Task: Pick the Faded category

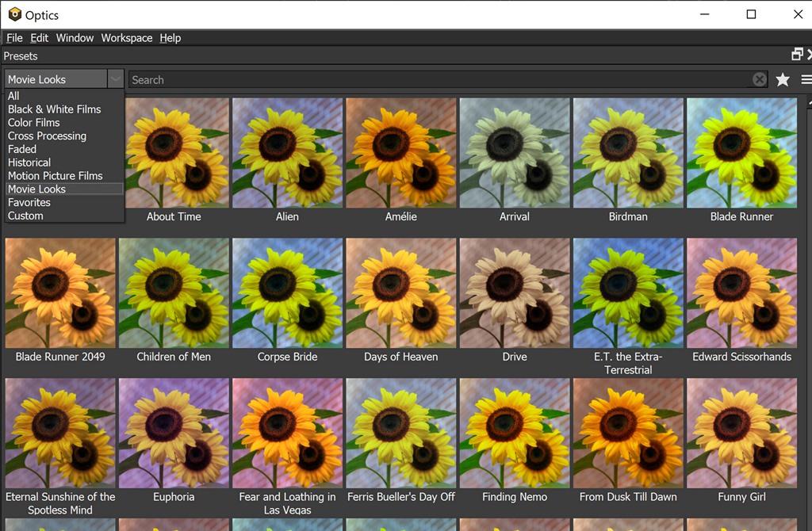Action: pyautogui.click(x=64, y=149)
